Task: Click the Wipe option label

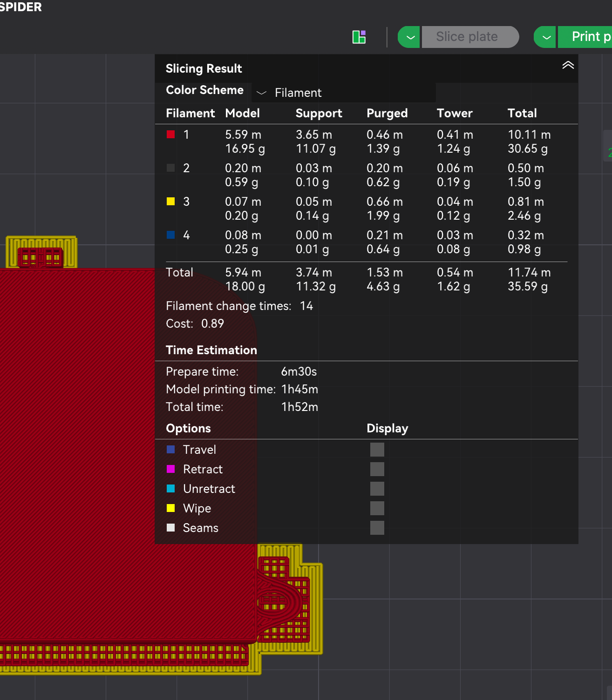Action: [197, 508]
